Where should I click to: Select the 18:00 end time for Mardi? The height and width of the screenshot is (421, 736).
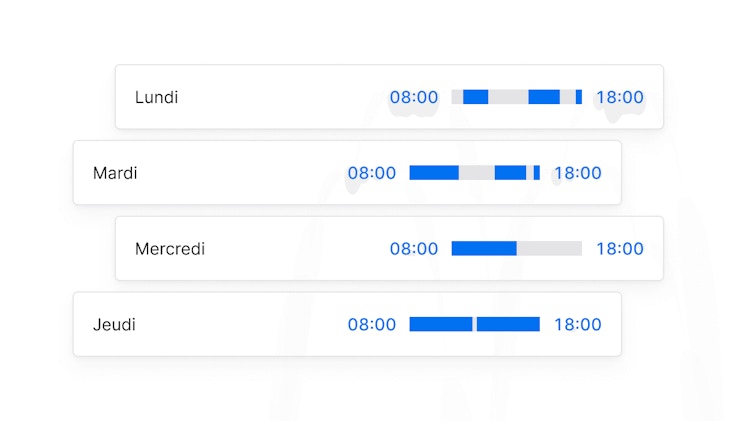(x=578, y=173)
